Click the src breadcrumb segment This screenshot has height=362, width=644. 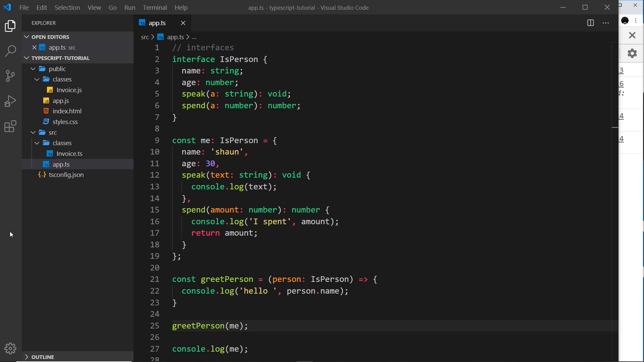(x=145, y=37)
